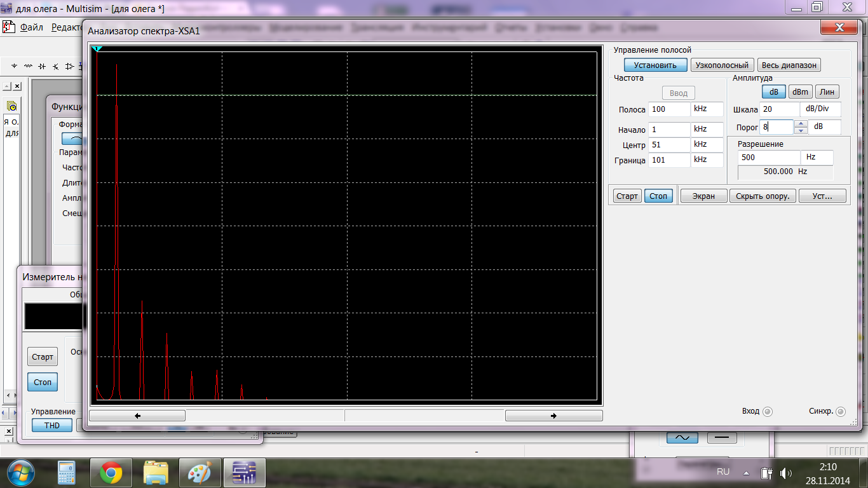
Task: Open the Разрешение Hz unit selector
Action: click(818, 158)
